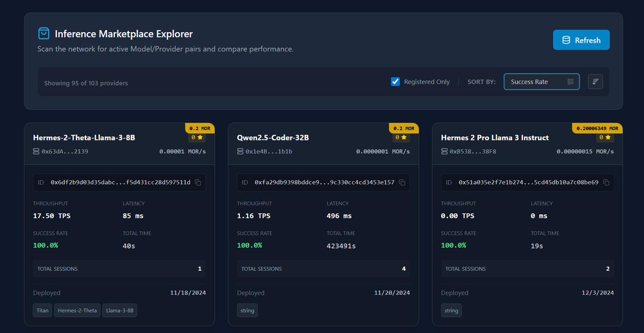The width and height of the screenshot is (644, 333).
Task: Click the ID field 0x6df2b9d03d35dabc...f5d431cc28d597511d
Action: coord(119,182)
